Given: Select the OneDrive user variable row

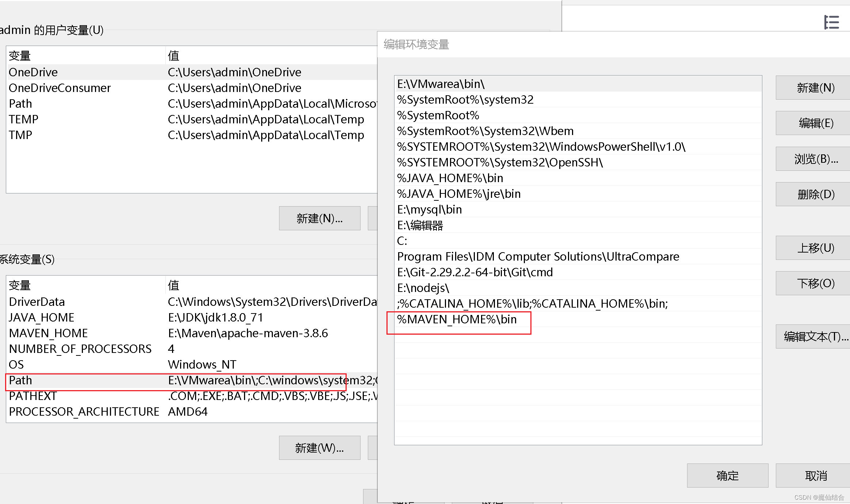Looking at the screenshot, I should (x=192, y=72).
